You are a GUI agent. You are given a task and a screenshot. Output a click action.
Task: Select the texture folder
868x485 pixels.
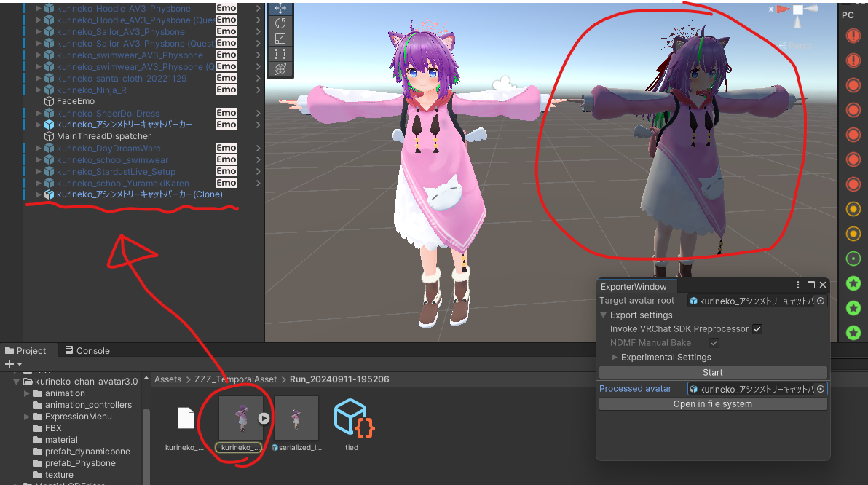click(x=59, y=475)
